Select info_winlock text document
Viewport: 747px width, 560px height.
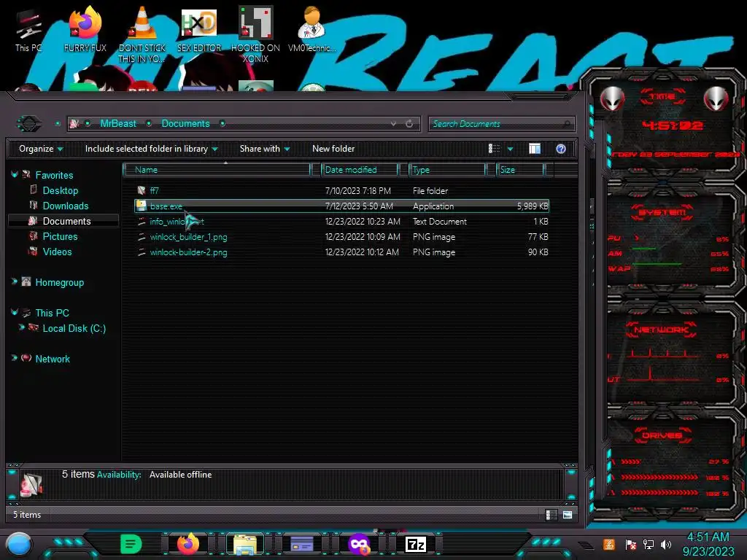pos(177,222)
